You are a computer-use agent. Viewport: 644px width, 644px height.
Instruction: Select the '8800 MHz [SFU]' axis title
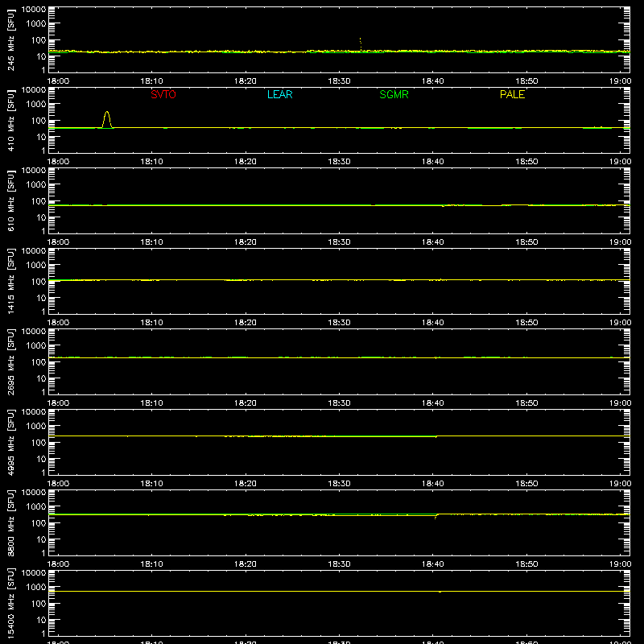(10, 523)
